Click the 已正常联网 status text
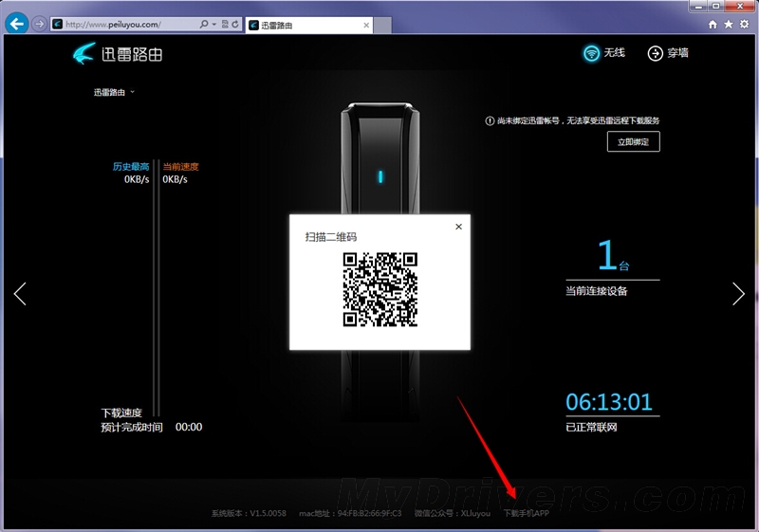 tap(591, 427)
